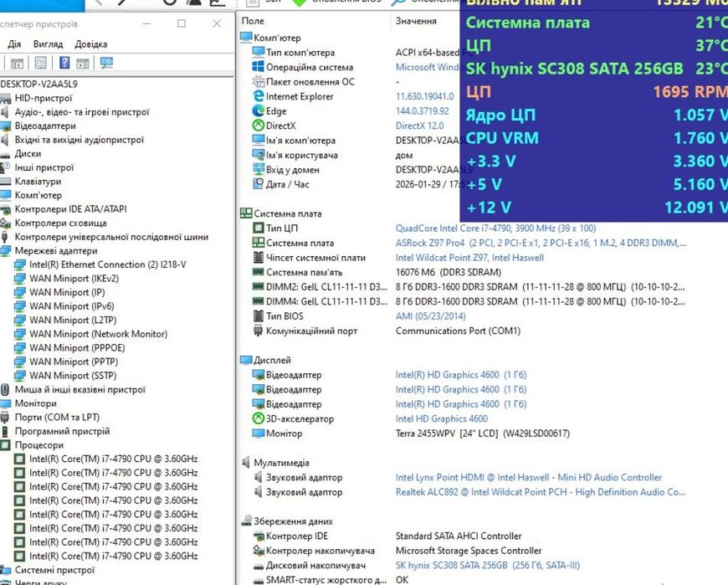728x585 pixels.
Task: Select Контролери сховища category
Action: click(x=60, y=223)
